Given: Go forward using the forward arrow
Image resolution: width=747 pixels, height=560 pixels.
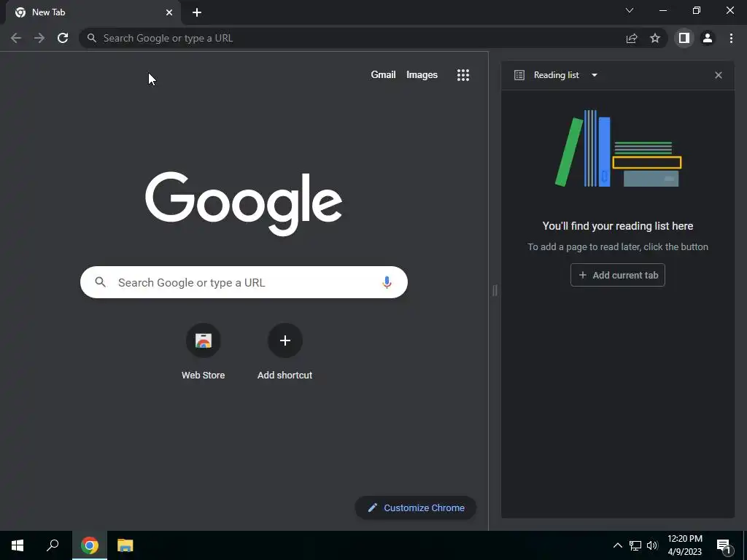Looking at the screenshot, I should [x=39, y=38].
